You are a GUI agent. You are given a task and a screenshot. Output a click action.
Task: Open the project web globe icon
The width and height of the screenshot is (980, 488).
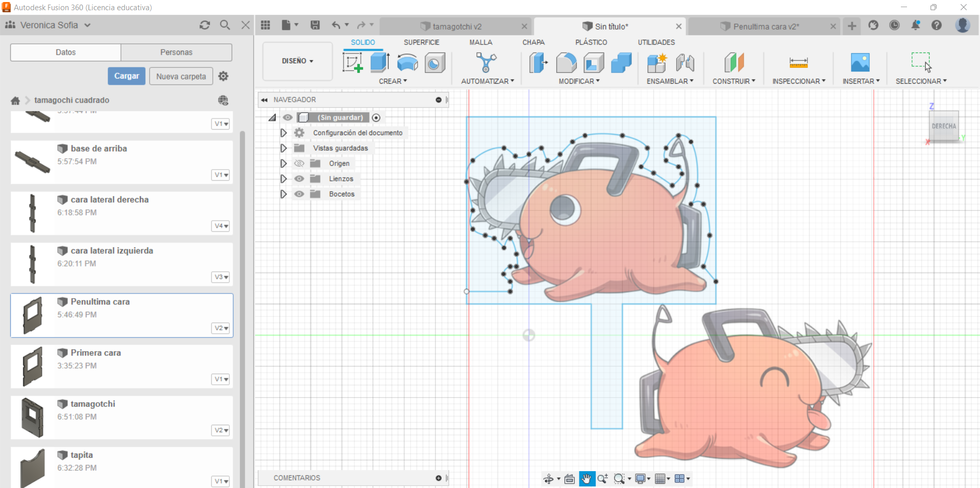pyautogui.click(x=223, y=100)
